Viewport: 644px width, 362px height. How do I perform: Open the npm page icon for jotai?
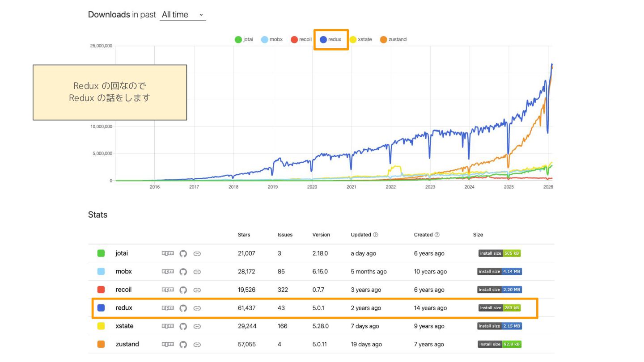167,253
